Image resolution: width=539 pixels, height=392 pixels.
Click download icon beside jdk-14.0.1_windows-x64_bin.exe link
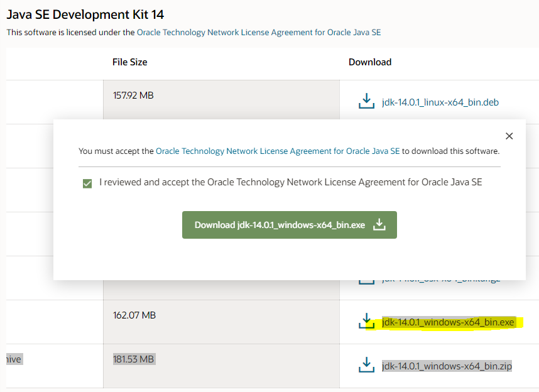[366, 321]
